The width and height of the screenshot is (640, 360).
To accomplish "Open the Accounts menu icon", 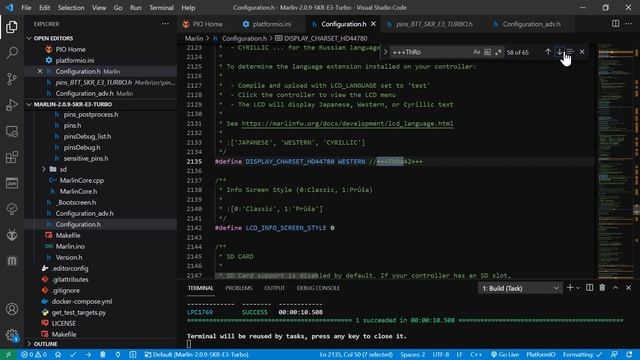I will pos(12,309).
